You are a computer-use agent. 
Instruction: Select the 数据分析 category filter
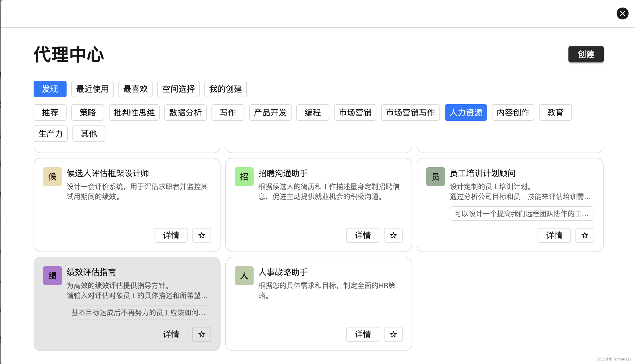(x=185, y=112)
